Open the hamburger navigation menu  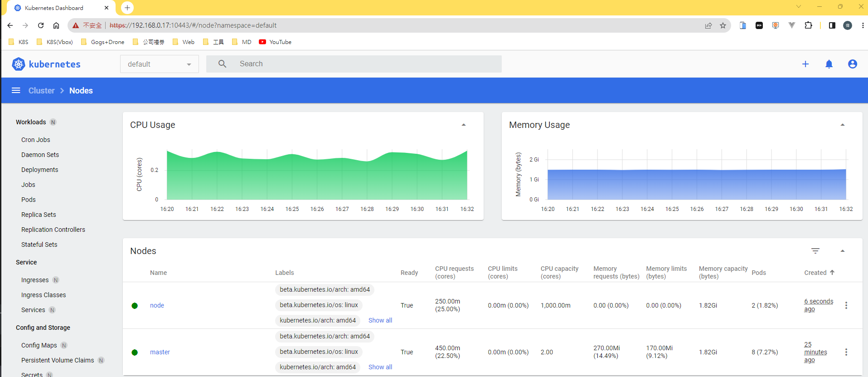click(x=16, y=90)
